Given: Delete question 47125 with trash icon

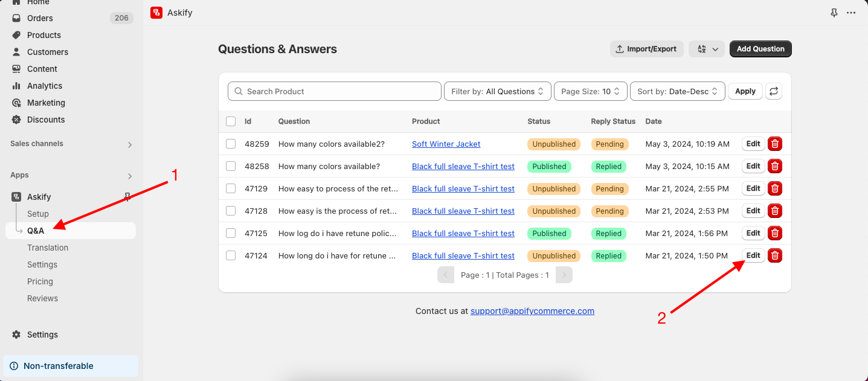Looking at the screenshot, I should 775,233.
